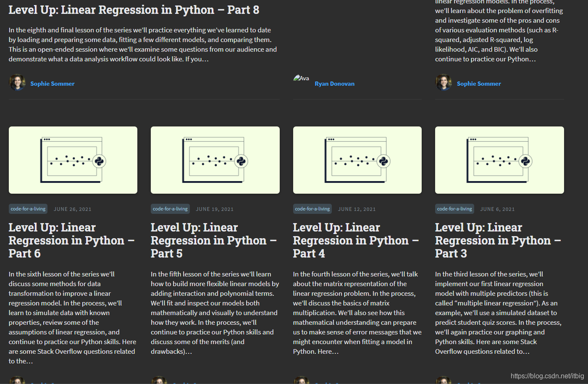Click the Part 3 excerpt about multiple predictors
The height and width of the screenshot is (384, 588).
point(499,313)
